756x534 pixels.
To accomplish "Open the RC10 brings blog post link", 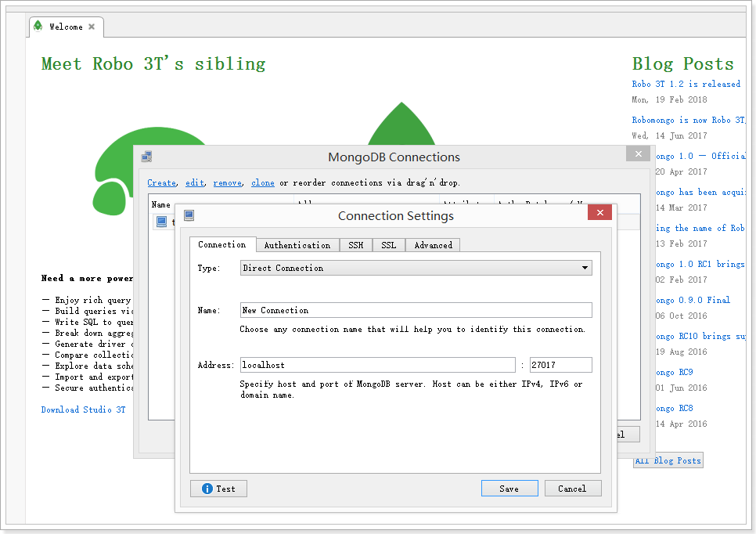I will click(x=700, y=336).
